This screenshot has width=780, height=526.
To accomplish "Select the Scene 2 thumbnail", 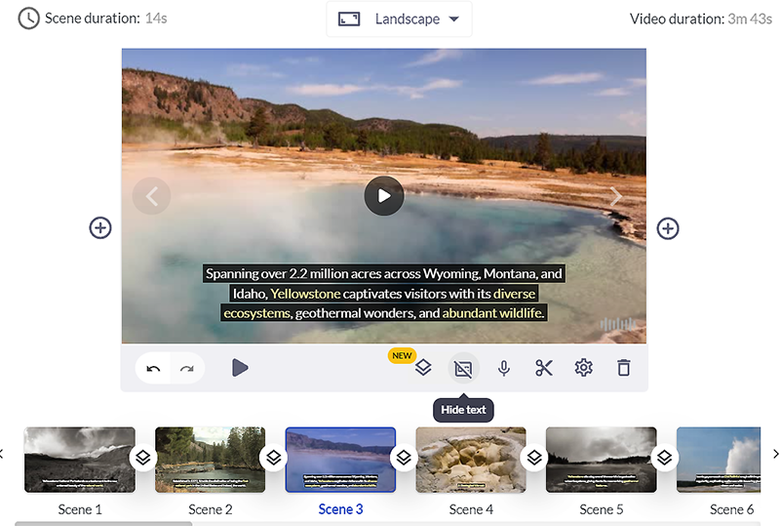I will click(210, 460).
